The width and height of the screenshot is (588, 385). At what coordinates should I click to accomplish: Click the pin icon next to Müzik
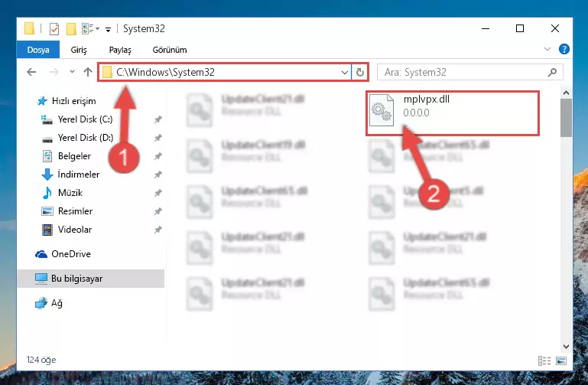(158, 193)
